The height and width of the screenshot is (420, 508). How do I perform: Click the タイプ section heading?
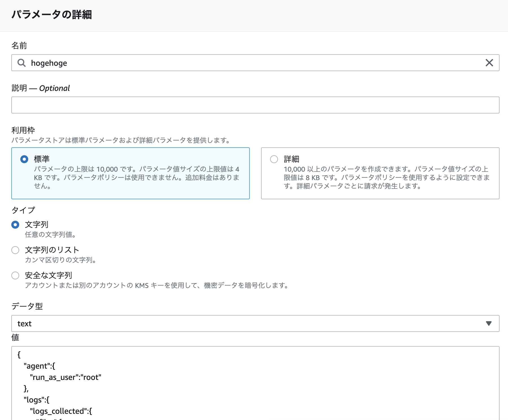pos(23,210)
